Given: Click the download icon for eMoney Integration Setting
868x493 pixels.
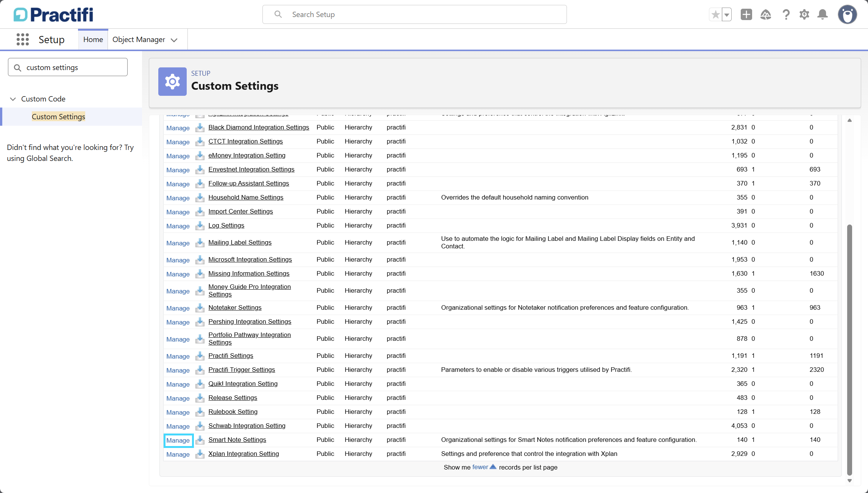Looking at the screenshot, I should pos(200,156).
